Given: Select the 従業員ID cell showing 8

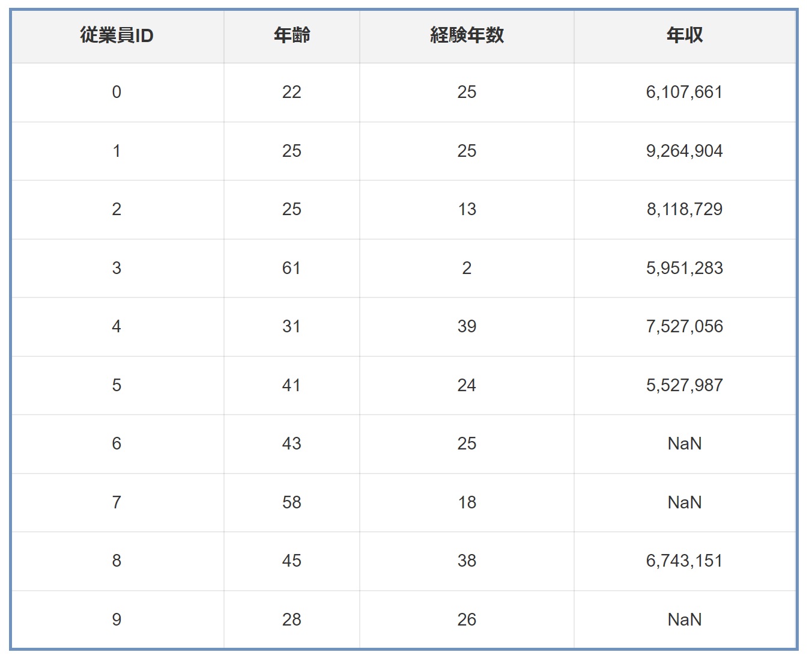Looking at the screenshot, I should click(117, 561).
